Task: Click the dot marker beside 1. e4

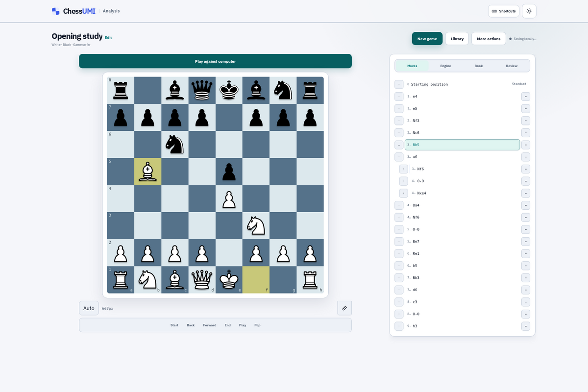Action: coord(399,97)
